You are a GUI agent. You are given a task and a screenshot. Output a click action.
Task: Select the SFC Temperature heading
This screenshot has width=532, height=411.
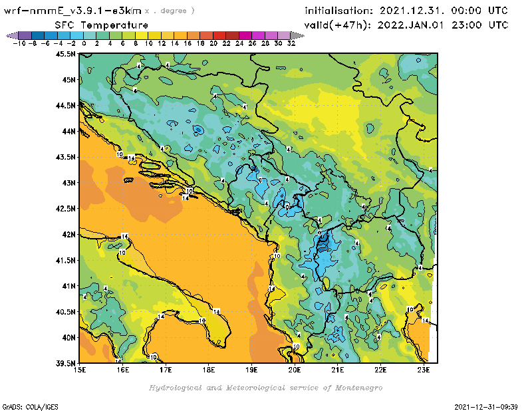click(102, 25)
